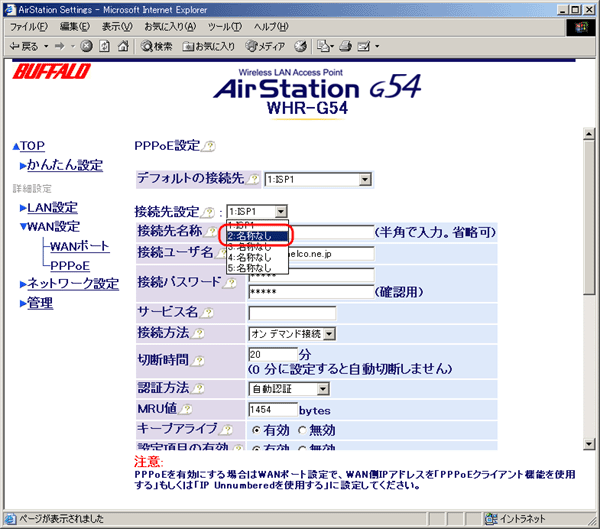Open the ネットワーク設定 link
Screen dimensions: 600x529
pos(73,284)
